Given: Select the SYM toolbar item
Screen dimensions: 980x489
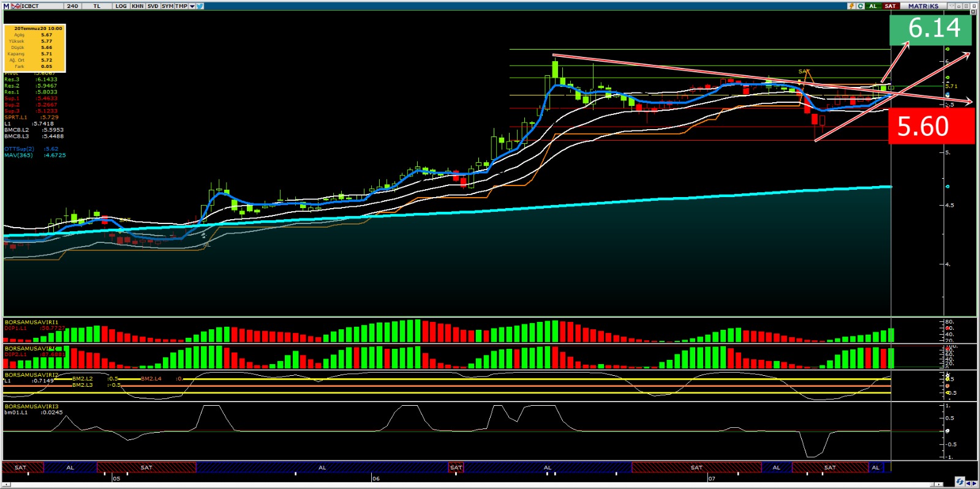Looking at the screenshot, I should pyautogui.click(x=167, y=6).
